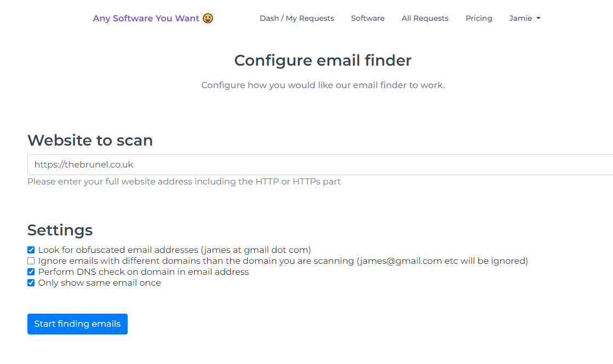This screenshot has width=613, height=364.
Task: Open the Software nav item
Action: pyautogui.click(x=368, y=19)
